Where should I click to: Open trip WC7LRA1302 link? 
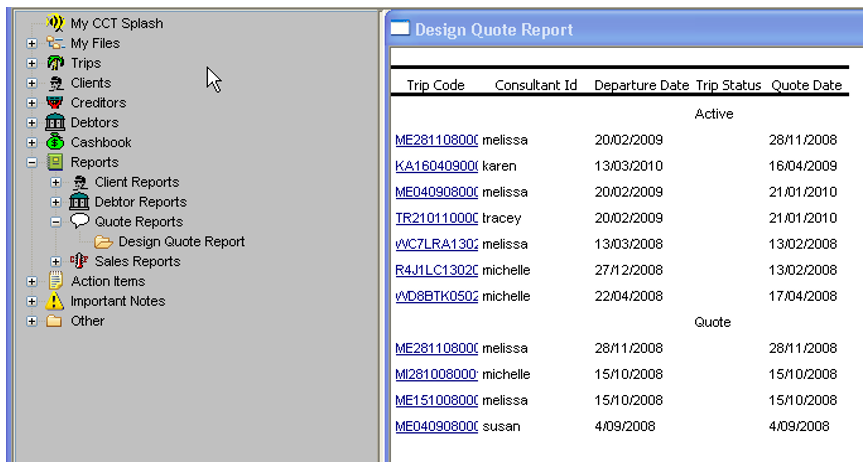click(x=436, y=244)
